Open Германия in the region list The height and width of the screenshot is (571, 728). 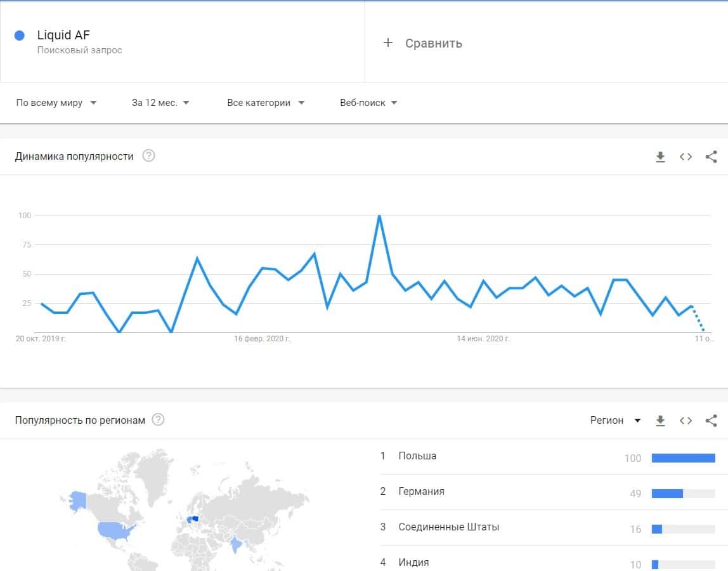(x=421, y=492)
